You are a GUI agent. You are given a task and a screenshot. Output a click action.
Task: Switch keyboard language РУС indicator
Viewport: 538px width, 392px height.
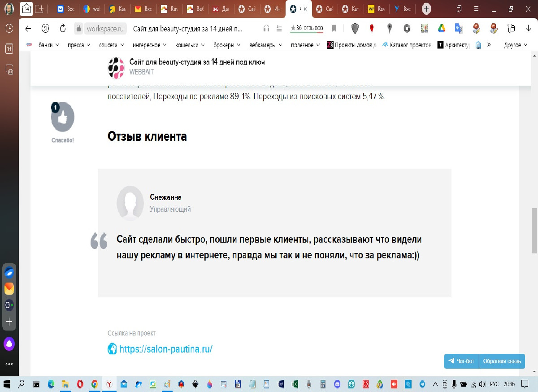(494, 384)
